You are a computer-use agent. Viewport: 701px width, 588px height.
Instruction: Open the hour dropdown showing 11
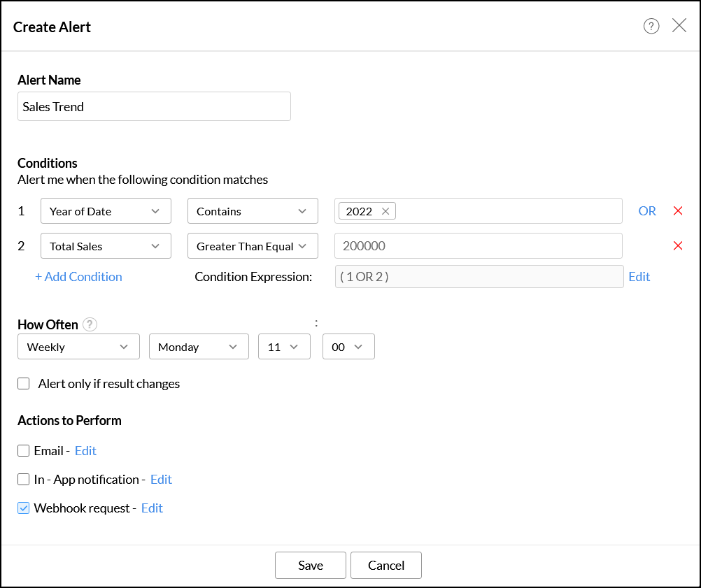click(x=284, y=347)
